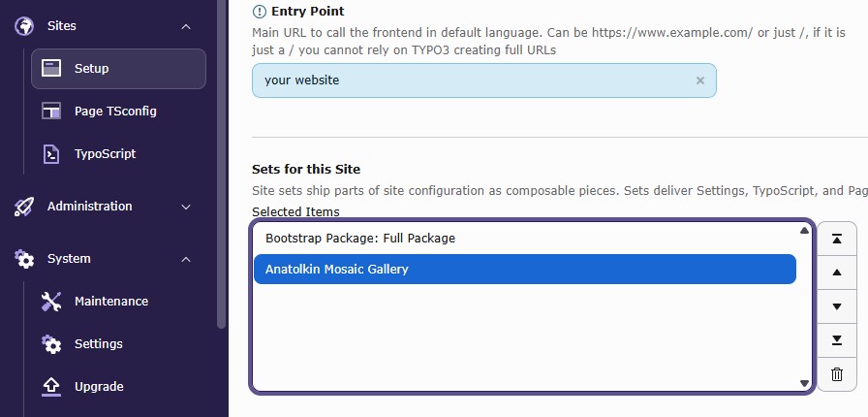868x417 pixels.
Task: Move selected set to bottom
Action: 837,340
